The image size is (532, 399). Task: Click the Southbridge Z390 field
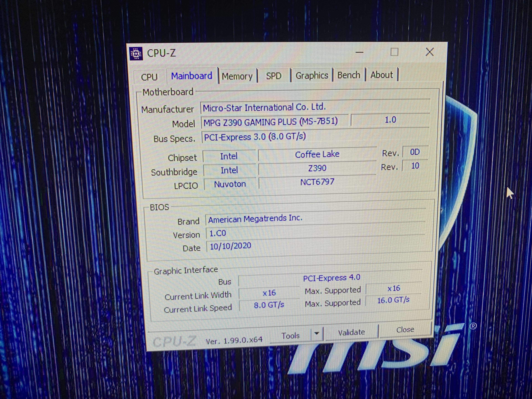pos(317,168)
